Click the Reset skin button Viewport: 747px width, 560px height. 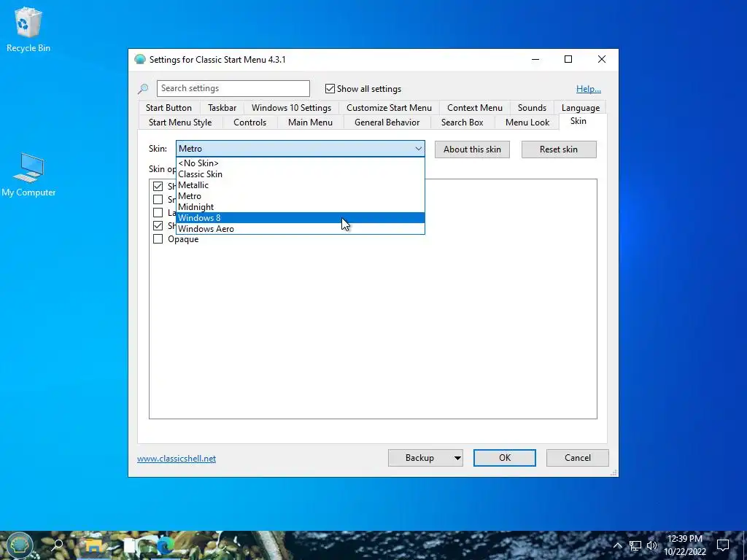559,149
